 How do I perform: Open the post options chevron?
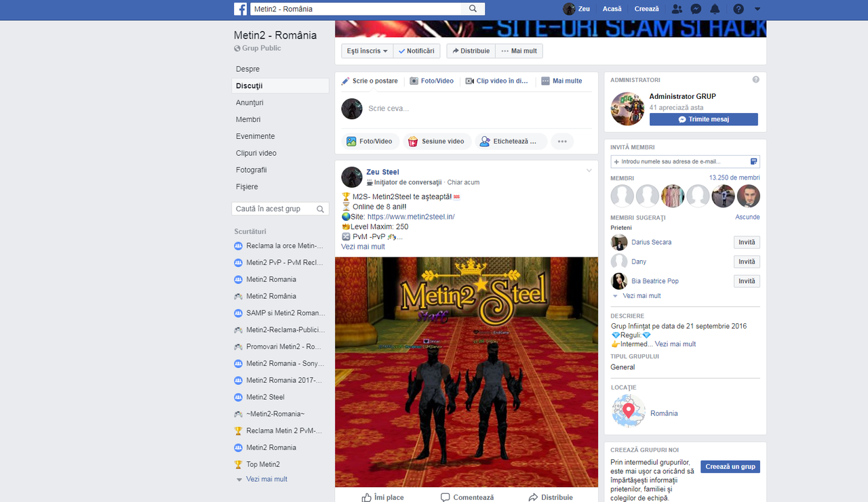(589, 171)
